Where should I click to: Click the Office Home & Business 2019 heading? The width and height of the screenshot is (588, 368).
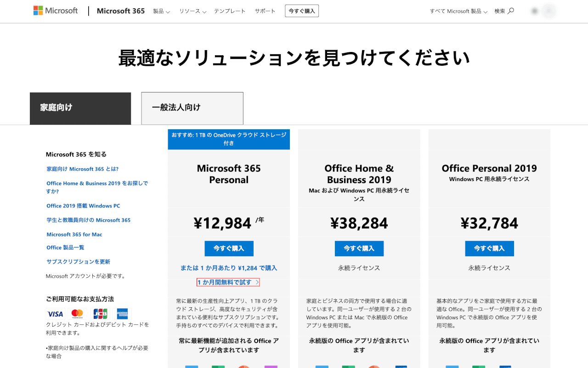359,174
